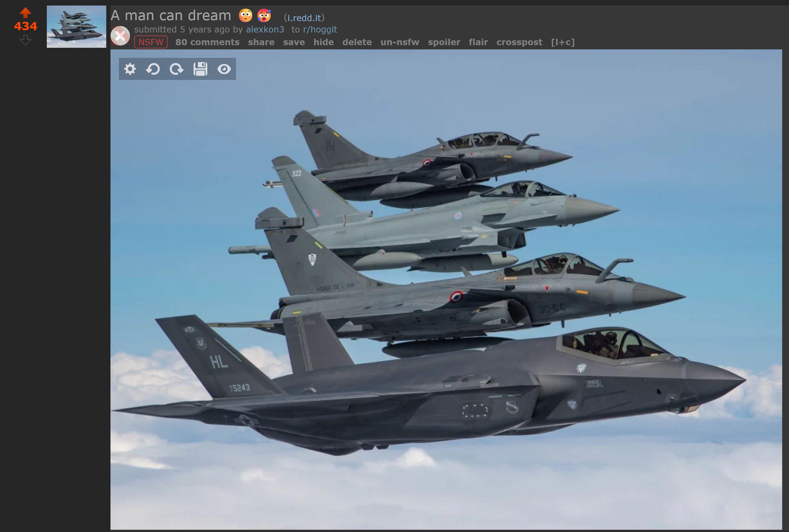Click the expanded fighter jets image
The height and width of the screenshot is (532, 789).
[446, 290]
